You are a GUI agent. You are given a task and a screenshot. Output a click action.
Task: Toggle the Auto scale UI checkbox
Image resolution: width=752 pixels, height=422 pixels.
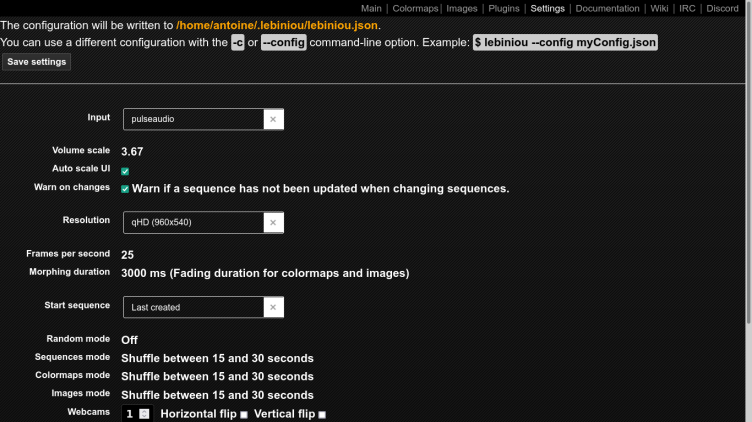125,171
